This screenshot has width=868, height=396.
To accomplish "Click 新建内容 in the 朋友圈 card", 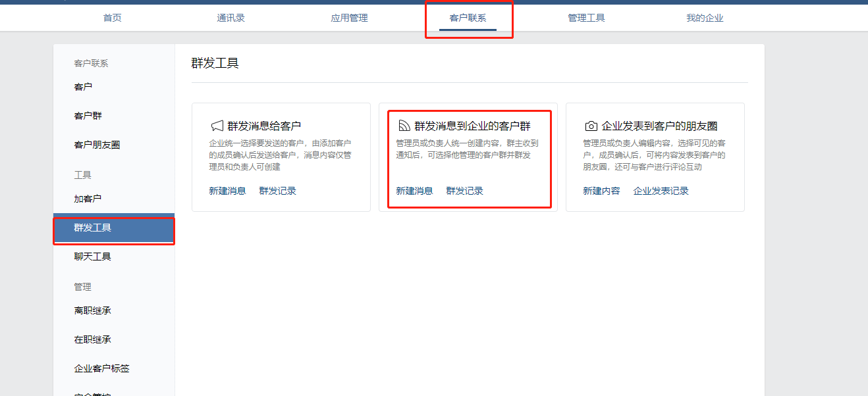I will pos(601,191).
